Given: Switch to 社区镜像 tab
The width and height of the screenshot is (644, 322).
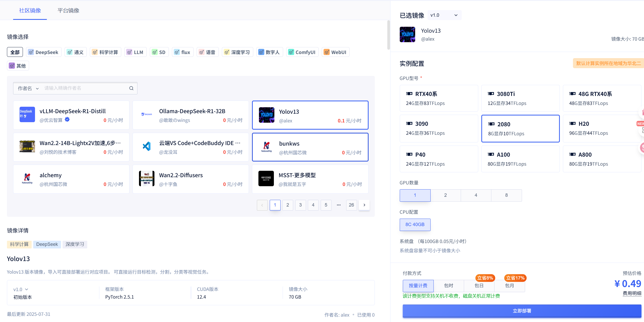Looking at the screenshot, I should [x=30, y=11].
